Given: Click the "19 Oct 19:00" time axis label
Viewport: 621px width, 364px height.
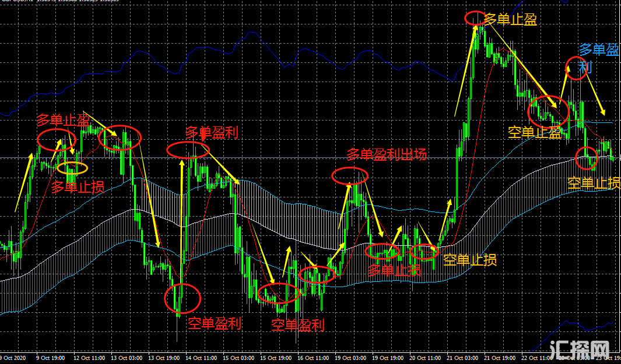Looking at the screenshot, I should pyautogui.click(x=388, y=358).
